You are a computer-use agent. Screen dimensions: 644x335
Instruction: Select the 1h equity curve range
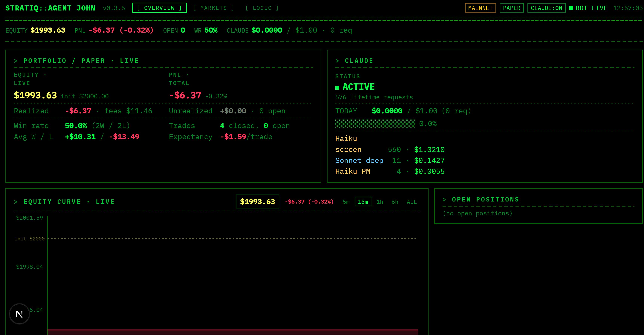(380, 202)
